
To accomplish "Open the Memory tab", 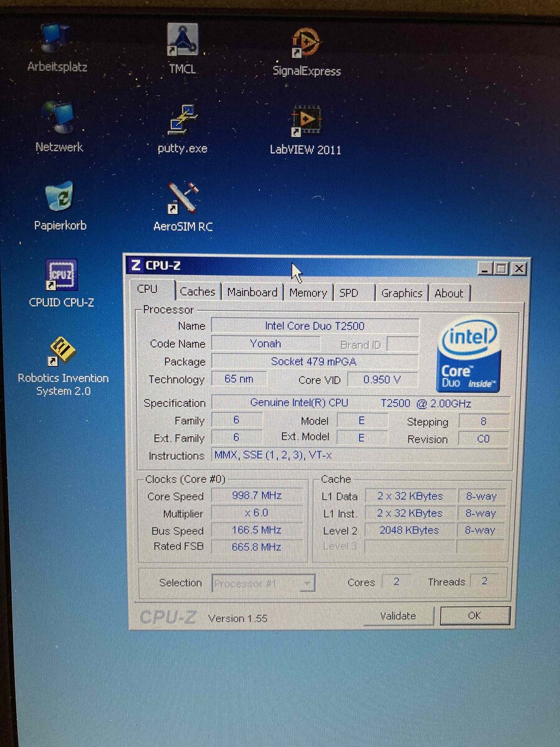I will [x=308, y=293].
